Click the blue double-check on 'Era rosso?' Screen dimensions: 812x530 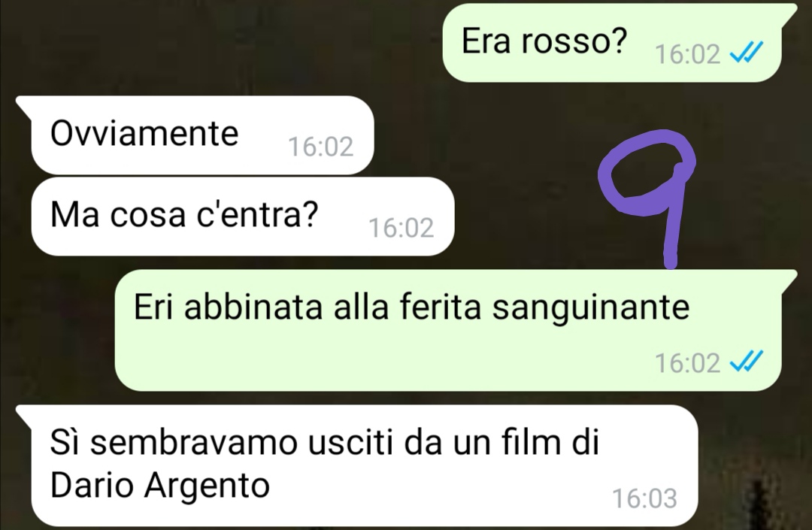pyautogui.click(x=747, y=53)
